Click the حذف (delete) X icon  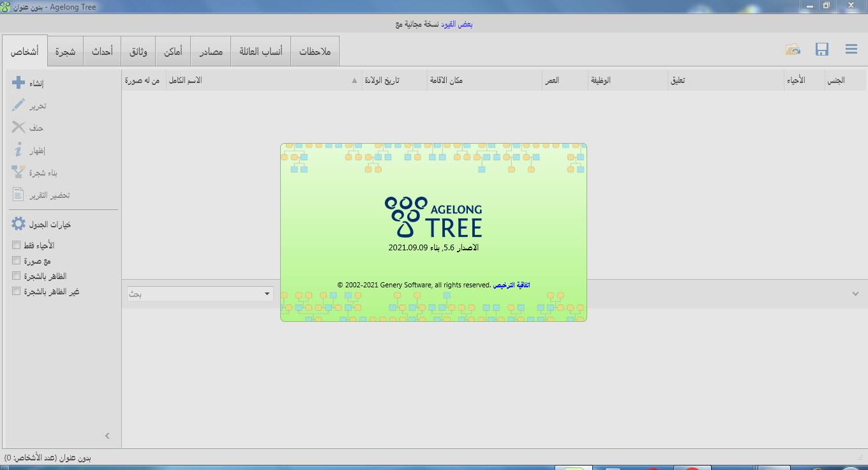click(19, 128)
